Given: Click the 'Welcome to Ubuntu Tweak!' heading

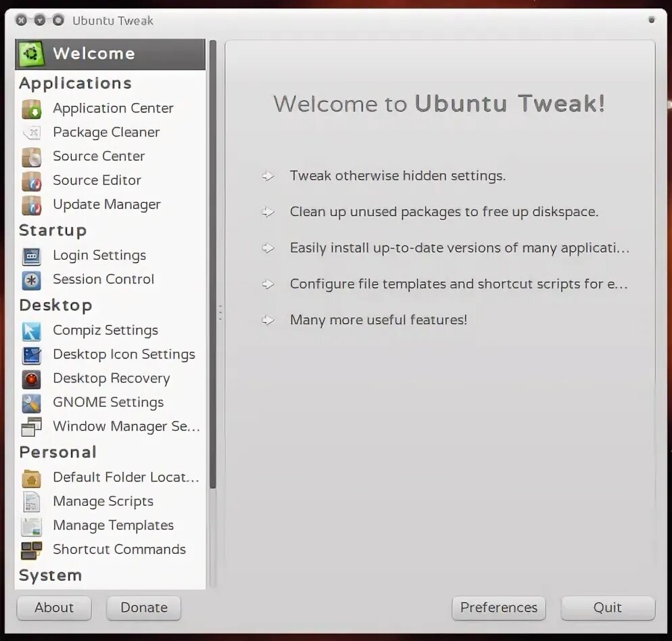Looking at the screenshot, I should [439, 103].
